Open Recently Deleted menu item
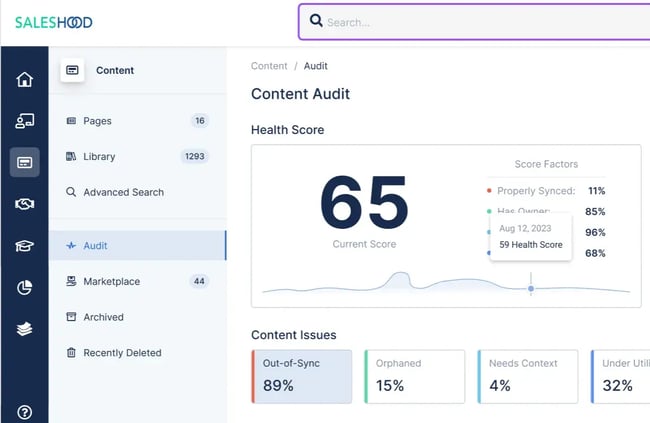This screenshot has height=423, width=650. coord(138,352)
